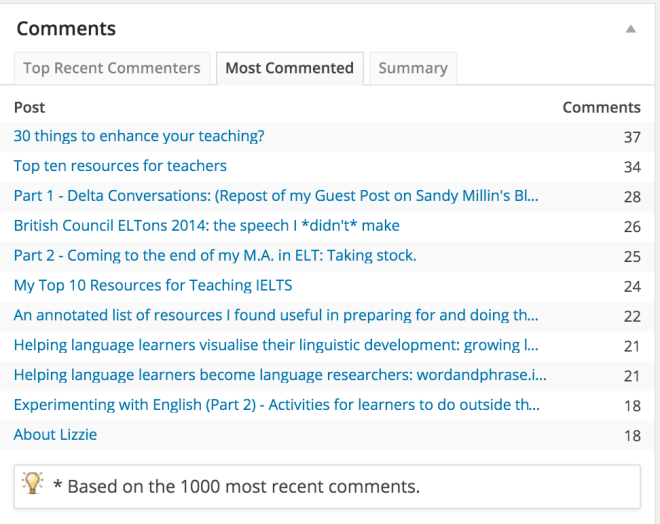Open Part 2 - Coming to the end post
Screen dimensions: 660x524
[x=215, y=256]
